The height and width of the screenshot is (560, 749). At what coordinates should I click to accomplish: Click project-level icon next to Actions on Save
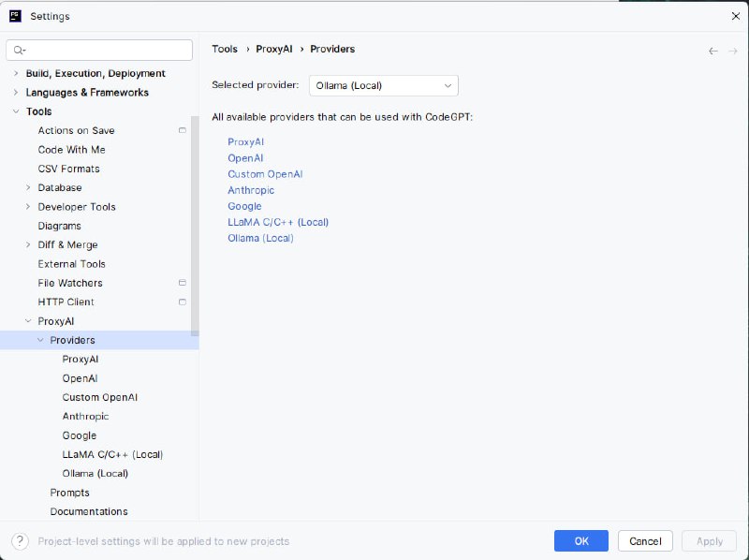coord(182,130)
